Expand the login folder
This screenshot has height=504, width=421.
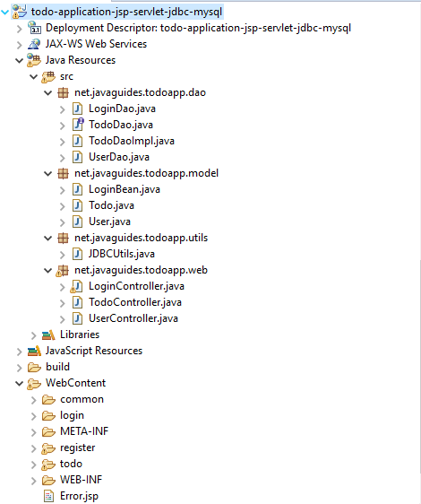coord(34,416)
